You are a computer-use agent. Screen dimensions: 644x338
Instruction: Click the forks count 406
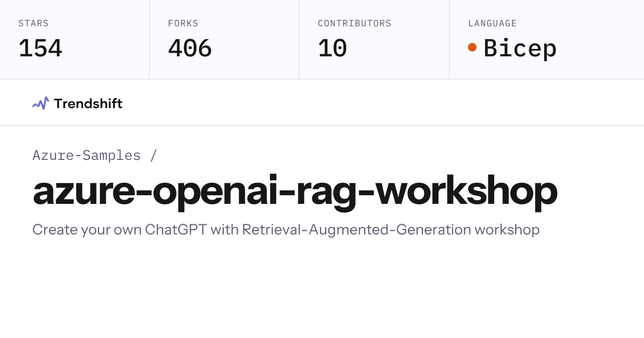[x=190, y=48]
